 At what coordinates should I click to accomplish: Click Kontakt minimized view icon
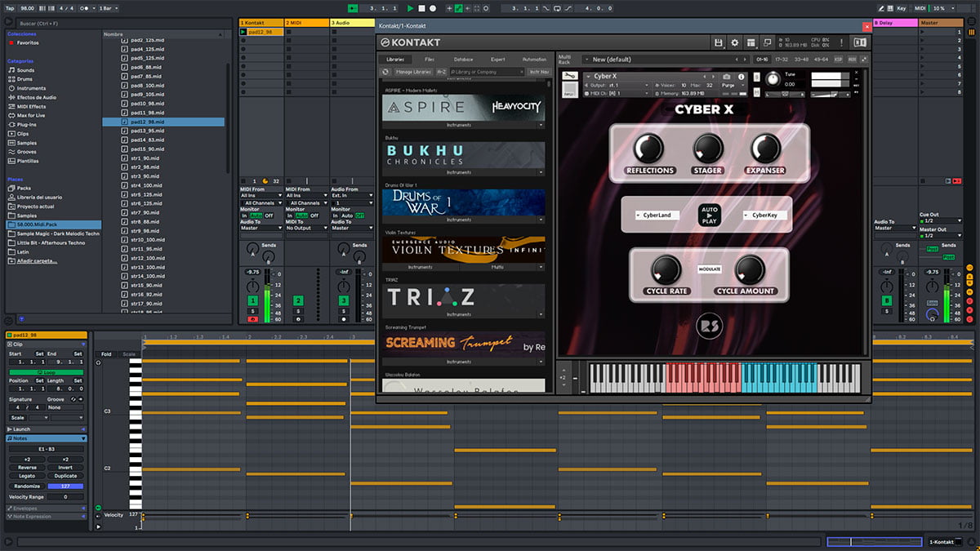(x=768, y=42)
